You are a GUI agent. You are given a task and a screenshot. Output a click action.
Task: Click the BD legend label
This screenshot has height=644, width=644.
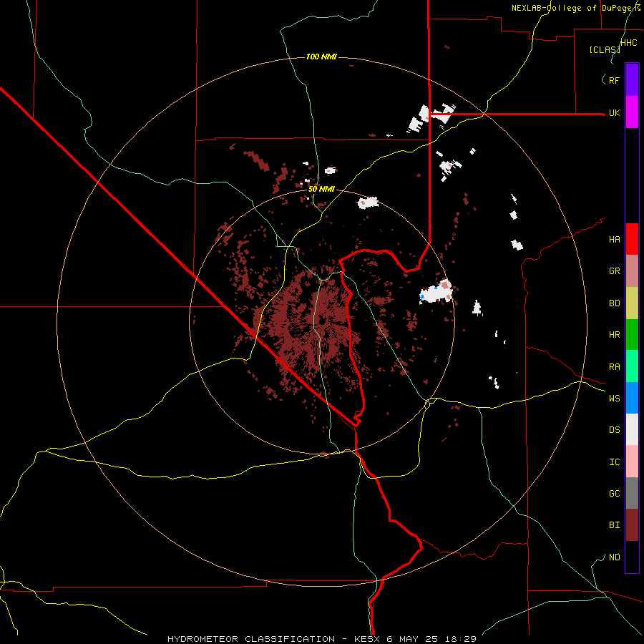pos(614,303)
